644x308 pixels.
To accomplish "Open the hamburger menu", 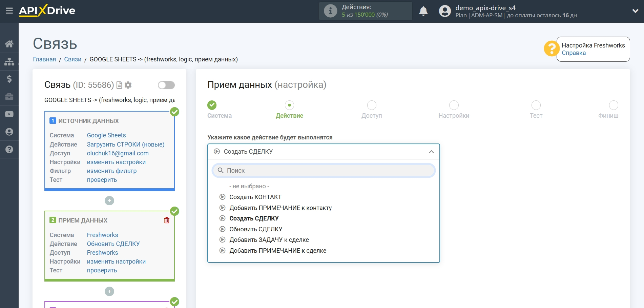I will (9, 11).
